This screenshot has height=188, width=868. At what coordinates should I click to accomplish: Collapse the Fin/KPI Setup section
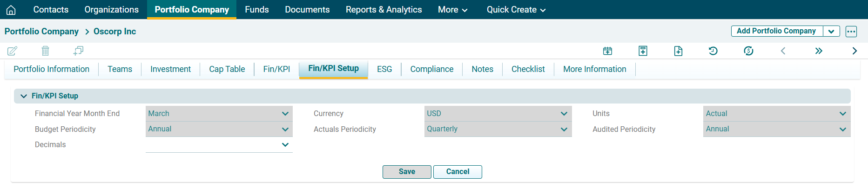[x=24, y=96]
